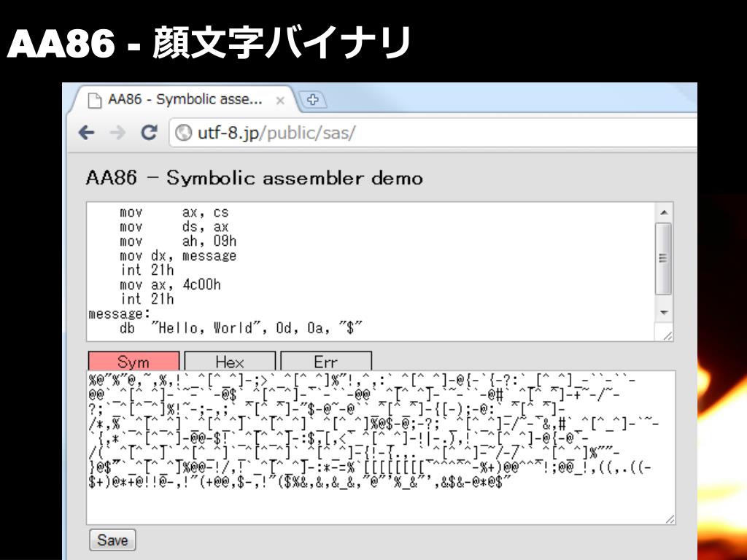The height and width of the screenshot is (560, 747).
Task: Click the resize grip of the assembly textarea
Action: coord(667,335)
